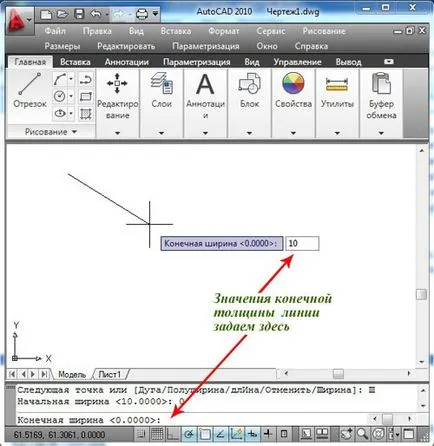Switch to the Лист1 layout tab
Screen dimensions: 434x446
pos(110,374)
